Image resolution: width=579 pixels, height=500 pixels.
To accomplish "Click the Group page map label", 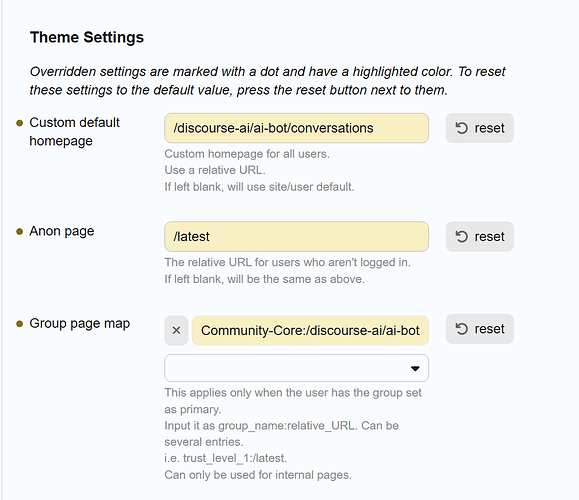I will point(79,323).
